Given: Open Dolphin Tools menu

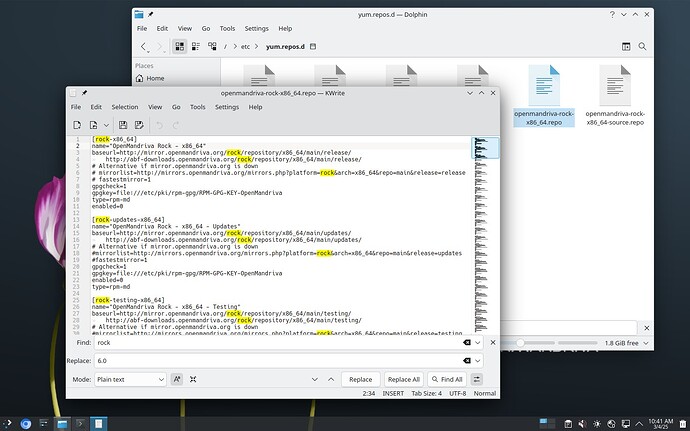Looking at the screenshot, I should tap(227, 28).
